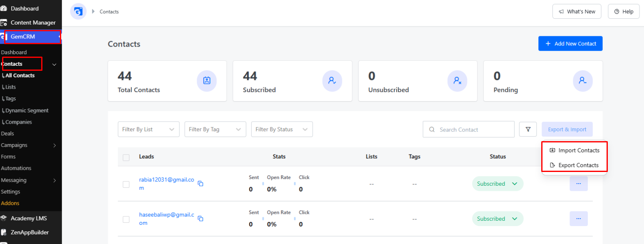Image resolution: width=644 pixels, height=244 pixels.
Task: Check the box for haseebaliwp@gmail.com row
Action: [x=126, y=219]
